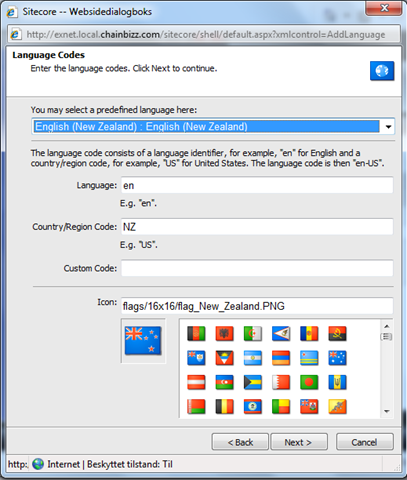
Task: Click the flag list scroll down arrow
Action: click(x=387, y=411)
